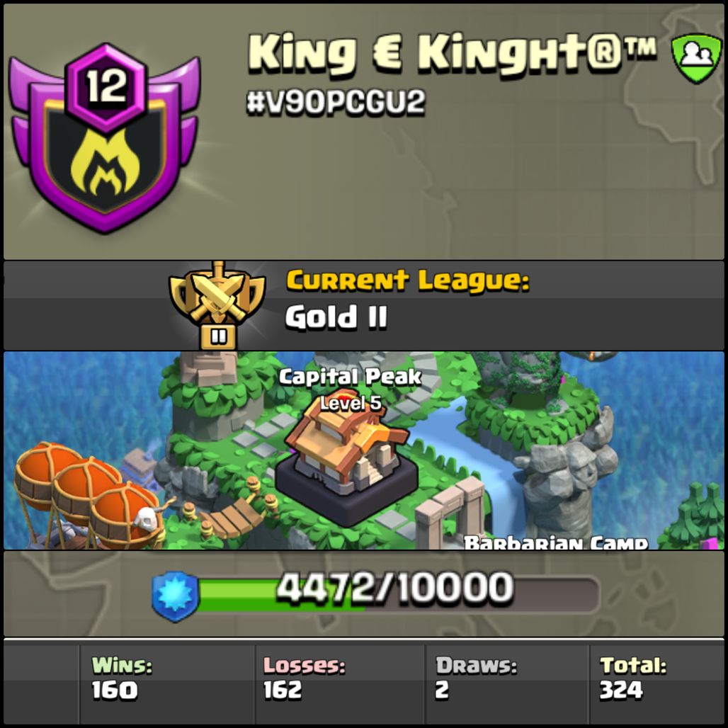
Task: Tap the Gold II league badge tag
Action: pyautogui.click(x=218, y=336)
